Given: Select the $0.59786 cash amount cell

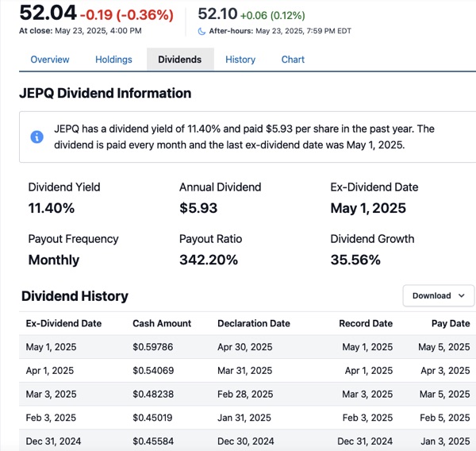Looking at the screenshot, I should click(156, 347).
